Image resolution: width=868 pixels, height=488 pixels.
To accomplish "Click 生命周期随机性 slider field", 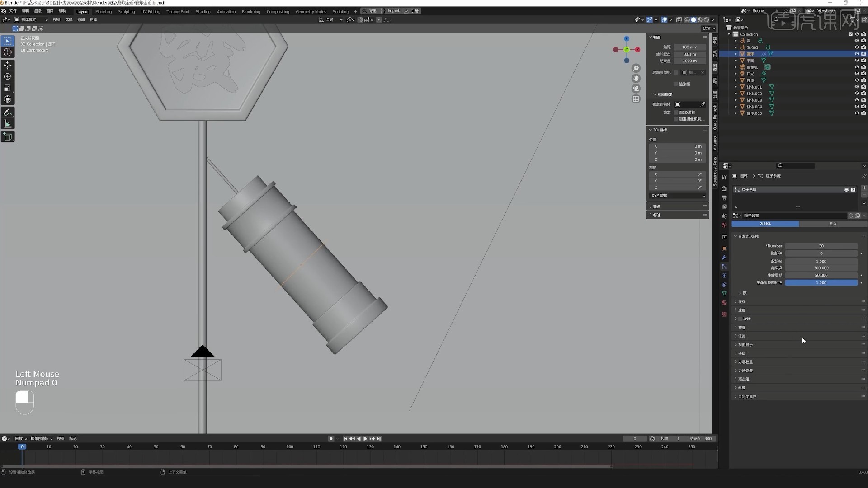I will 821,282.
